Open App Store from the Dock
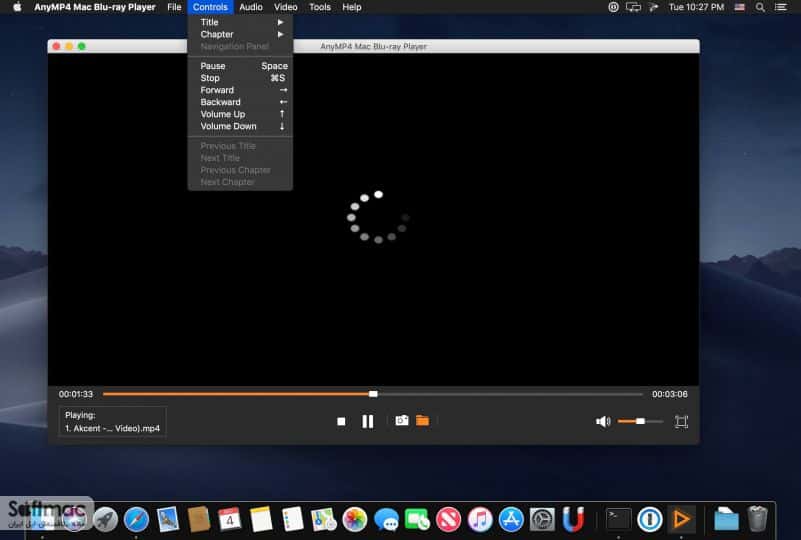The height and width of the screenshot is (540, 801). (x=511, y=520)
